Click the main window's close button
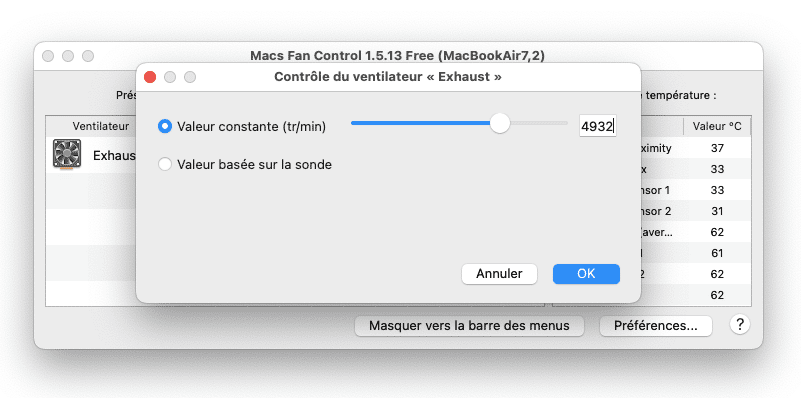 [x=48, y=56]
